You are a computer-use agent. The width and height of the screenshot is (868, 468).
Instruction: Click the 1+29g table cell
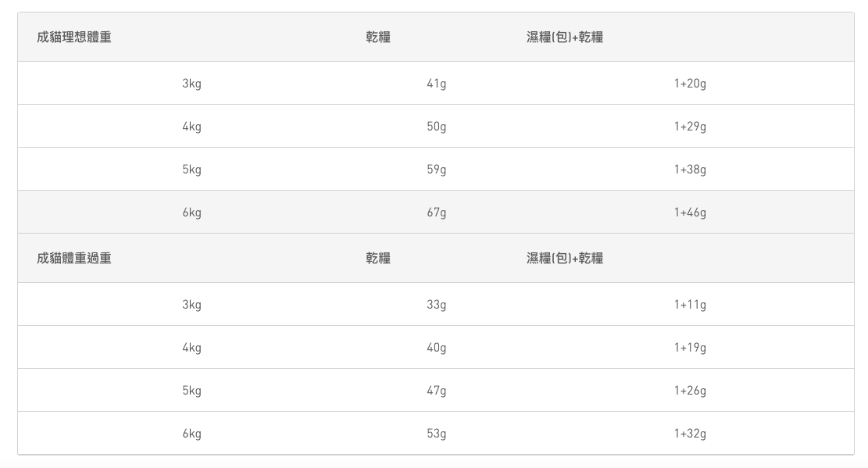690,127
